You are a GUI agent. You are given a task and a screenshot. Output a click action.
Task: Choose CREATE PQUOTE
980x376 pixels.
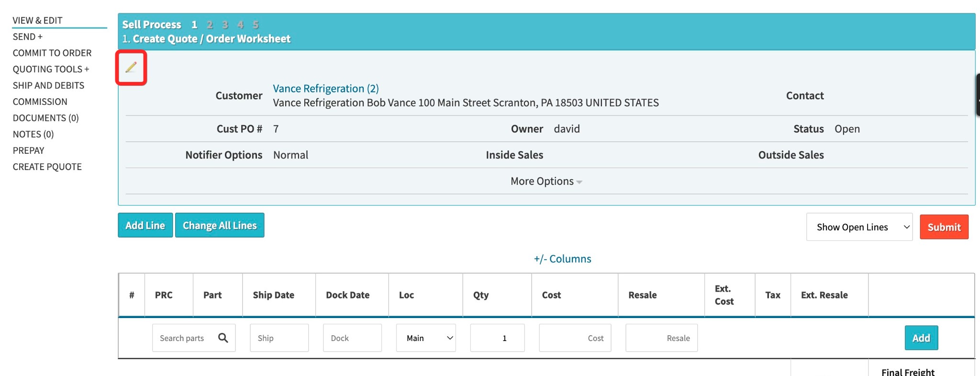(x=47, y=167)
